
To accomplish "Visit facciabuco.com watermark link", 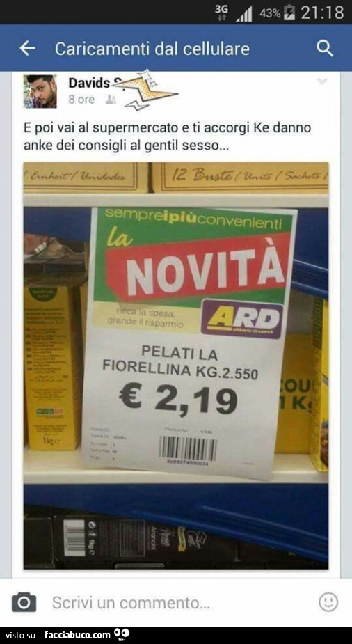I will point(77,635).
